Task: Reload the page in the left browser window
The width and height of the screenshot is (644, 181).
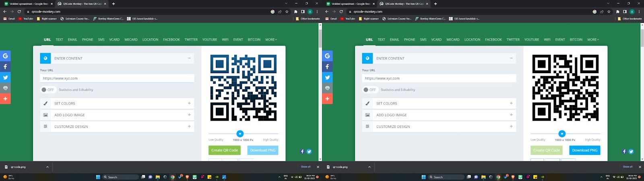Action: click(19, 12)
